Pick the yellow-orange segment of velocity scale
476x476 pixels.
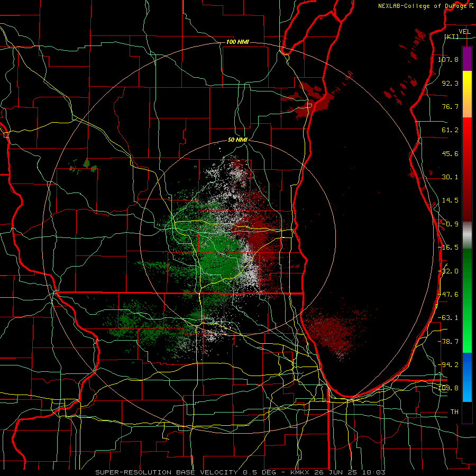(x=467, y=94)
